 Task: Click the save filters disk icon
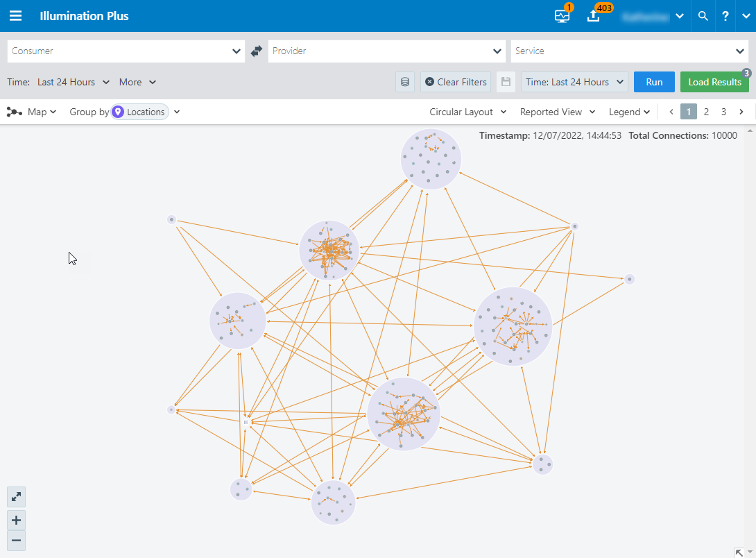coord(506,81)
